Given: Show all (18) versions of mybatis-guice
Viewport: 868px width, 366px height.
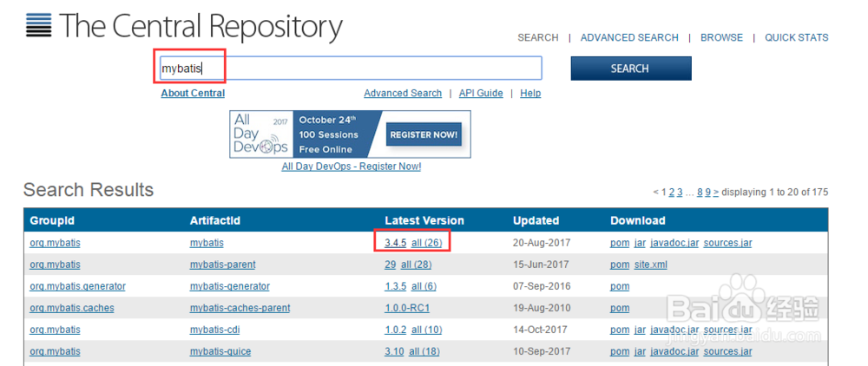Looking at the screenshot, I should (424, 351).
